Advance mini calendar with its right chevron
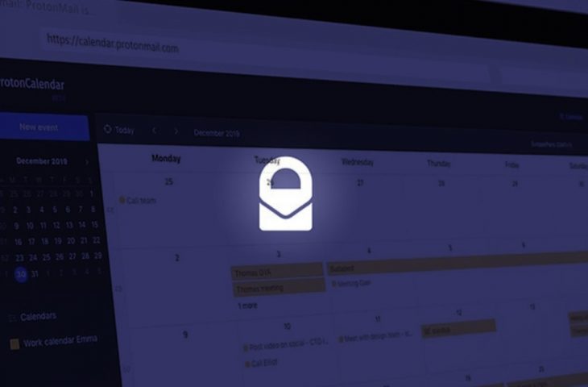Viewport: 588px width, 387px height. point(87,162)
